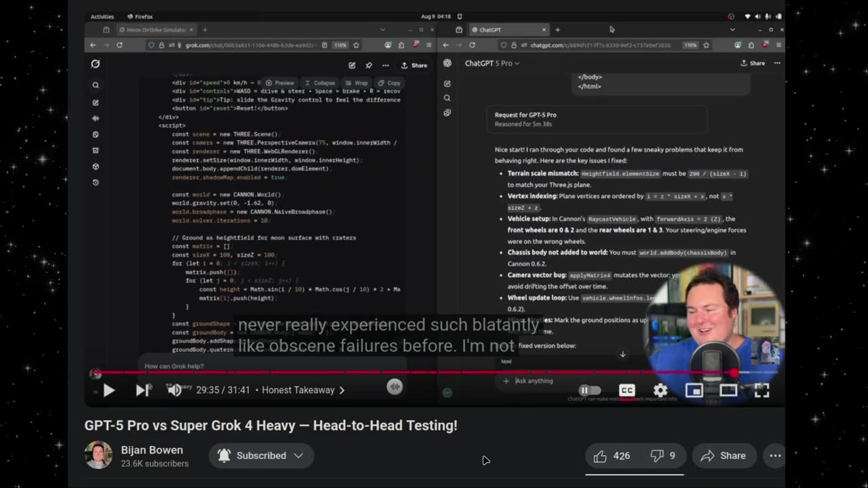The width and height of the screenshot is (868, 488).
Task: Click Share in the Grok header
Action: pos(414,66)
